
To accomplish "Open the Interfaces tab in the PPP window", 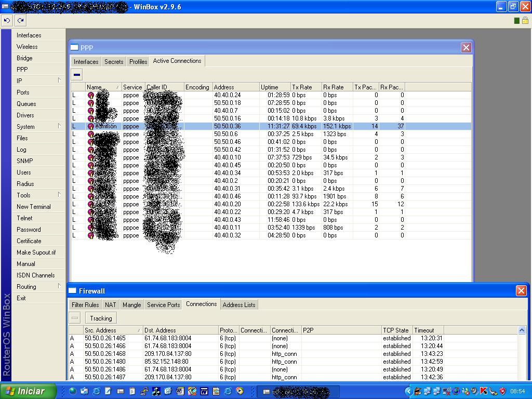I will click(x=86, y=62).
